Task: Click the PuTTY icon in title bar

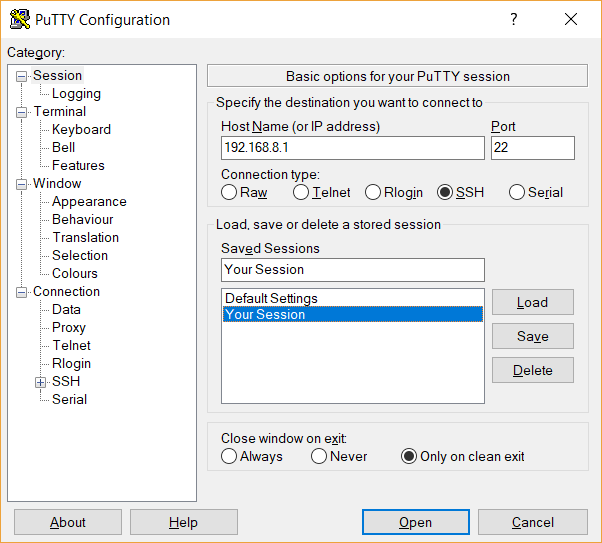Action: tap(19, 20)
